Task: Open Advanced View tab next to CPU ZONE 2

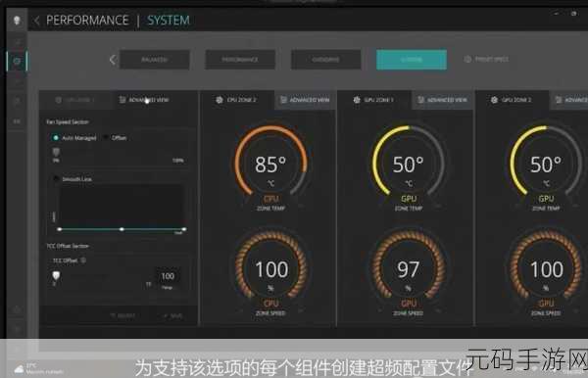Action: [x=305, y=100]
